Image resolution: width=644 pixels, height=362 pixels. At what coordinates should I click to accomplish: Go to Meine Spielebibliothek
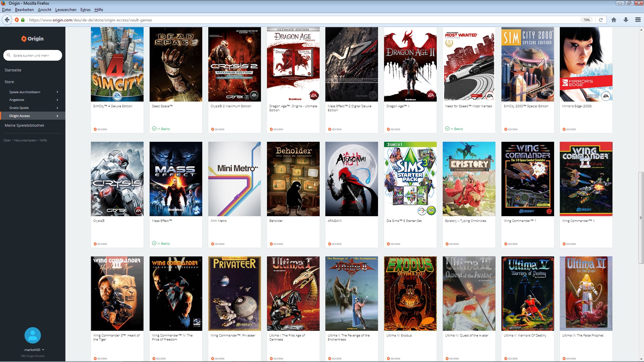coord(24,125)
